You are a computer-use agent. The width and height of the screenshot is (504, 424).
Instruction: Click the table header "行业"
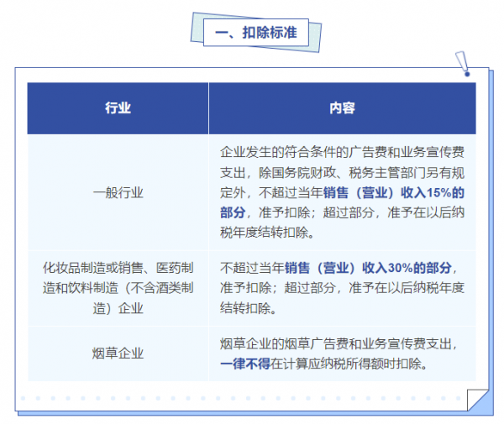[x=118, y=108]
